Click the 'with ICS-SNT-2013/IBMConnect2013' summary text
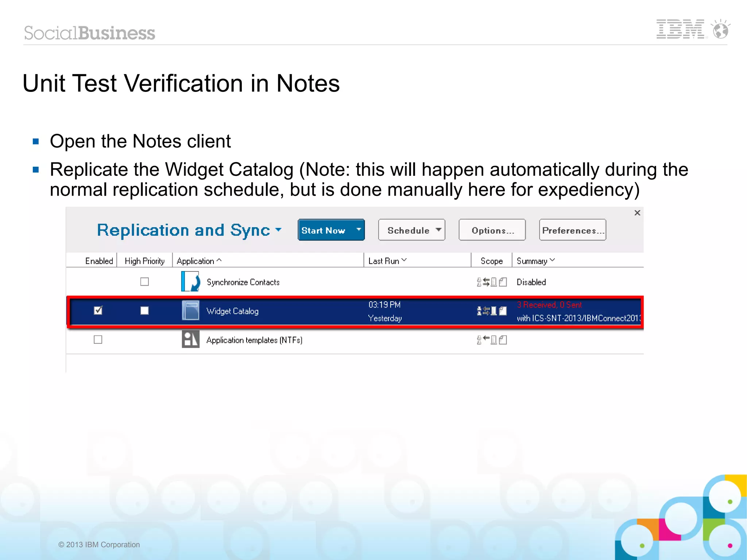This screenshot has width=747, height=560. 579,318
